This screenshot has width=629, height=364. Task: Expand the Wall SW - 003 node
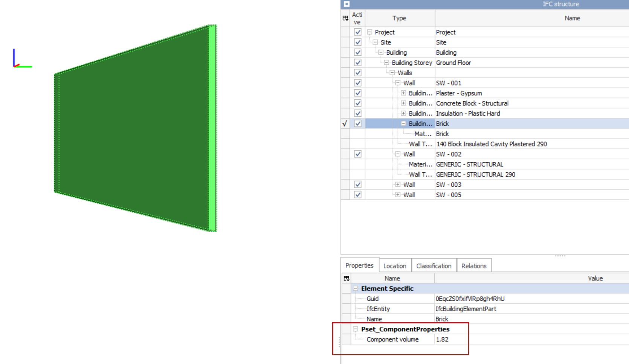[398, 184]
